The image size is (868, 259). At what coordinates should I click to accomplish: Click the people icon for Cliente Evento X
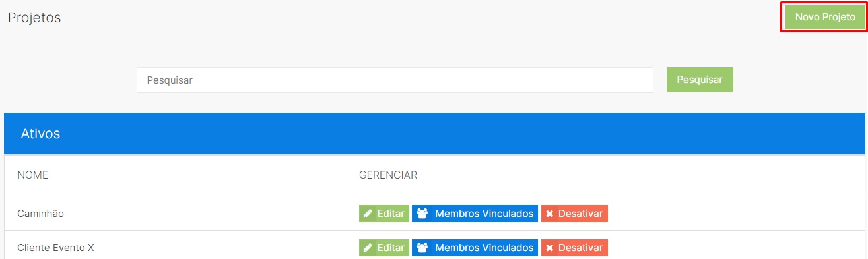422,248
